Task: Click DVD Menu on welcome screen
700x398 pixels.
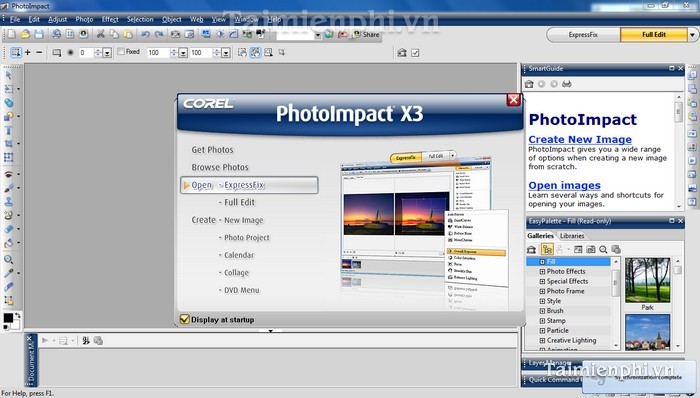Action: [242, 290]
